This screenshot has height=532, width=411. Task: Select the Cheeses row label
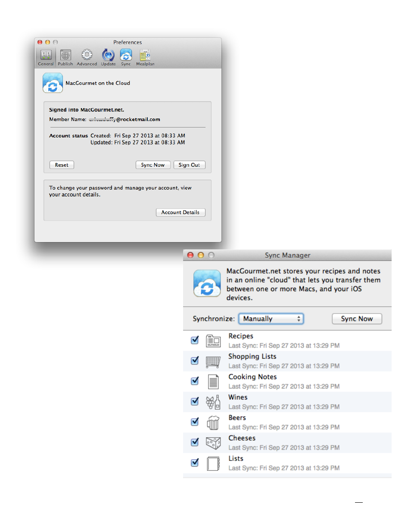[x=242, y=438]
